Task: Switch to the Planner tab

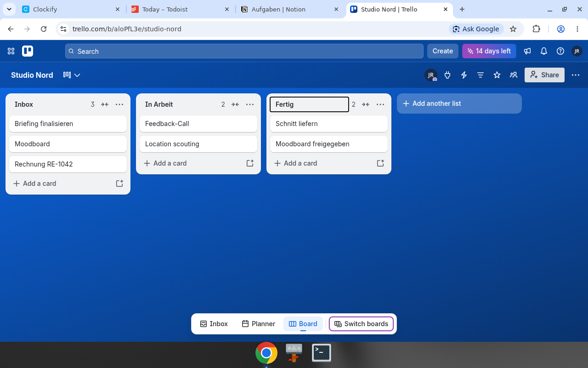Action: [x=259, y=324]
